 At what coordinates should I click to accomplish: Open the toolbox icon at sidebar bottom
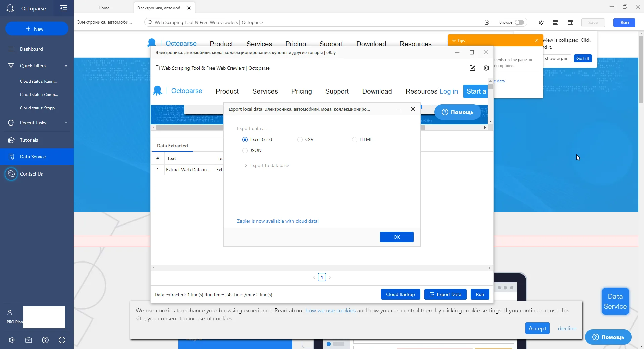coord(29,340)
